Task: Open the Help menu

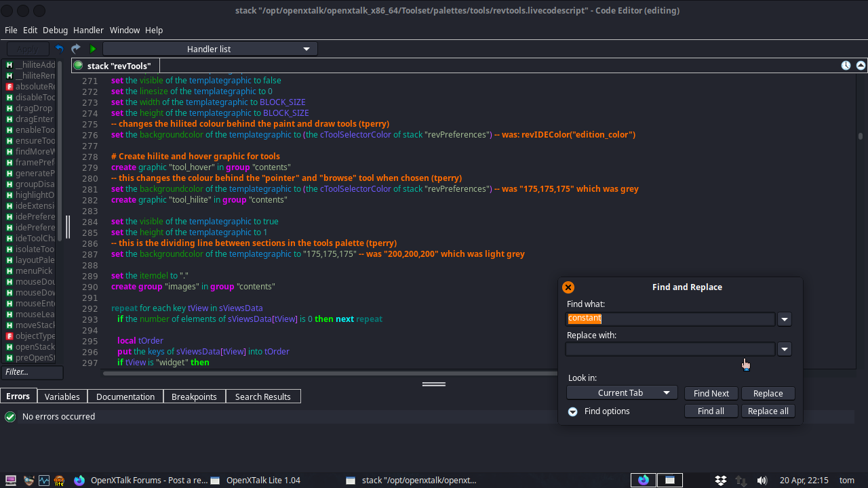Action: click(x=154, y=30)
